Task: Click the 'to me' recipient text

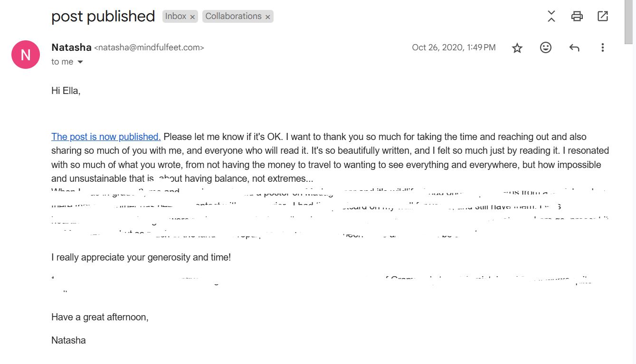Action: 62,62
